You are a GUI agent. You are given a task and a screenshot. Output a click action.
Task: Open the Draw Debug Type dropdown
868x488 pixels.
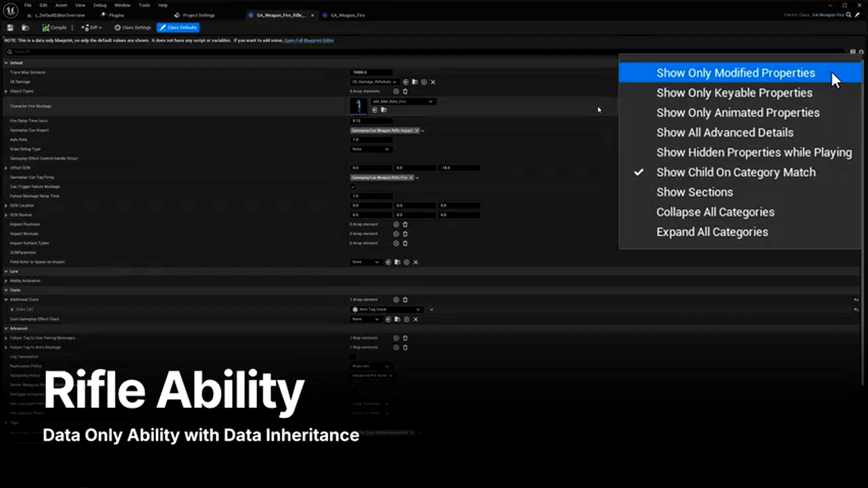pyautogui.click(x=370, y=149)
